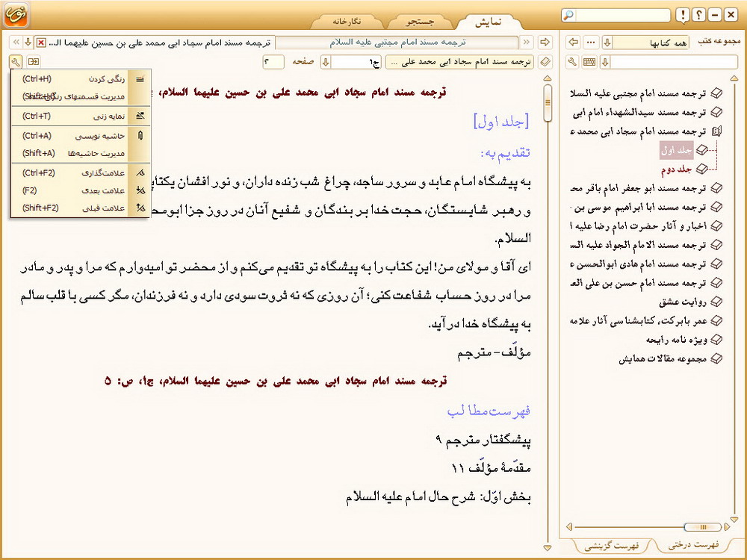Click the highlight icon next to رنگی کردن
The height and width of the screenshot is (560, 747).
tap(140, 79)
